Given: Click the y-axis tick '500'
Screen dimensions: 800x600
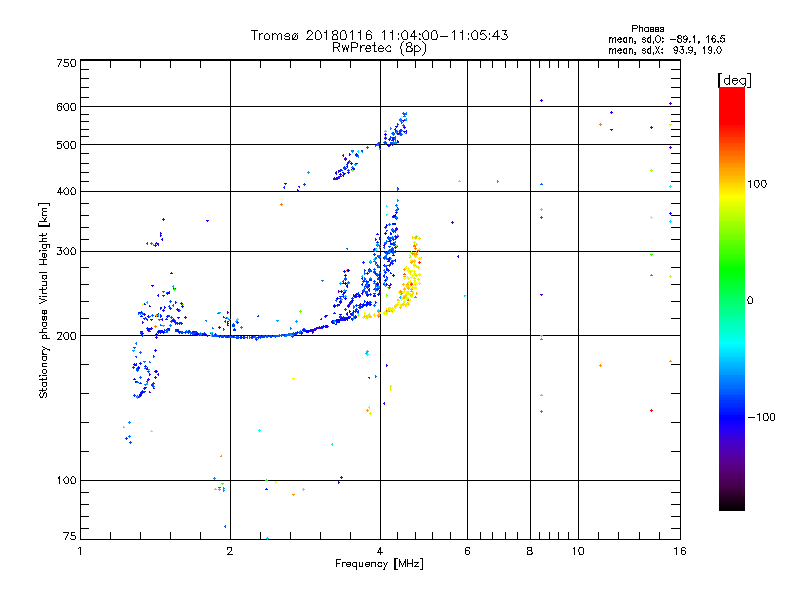Looking at the screenshot, I should click(x=66, y=145).
